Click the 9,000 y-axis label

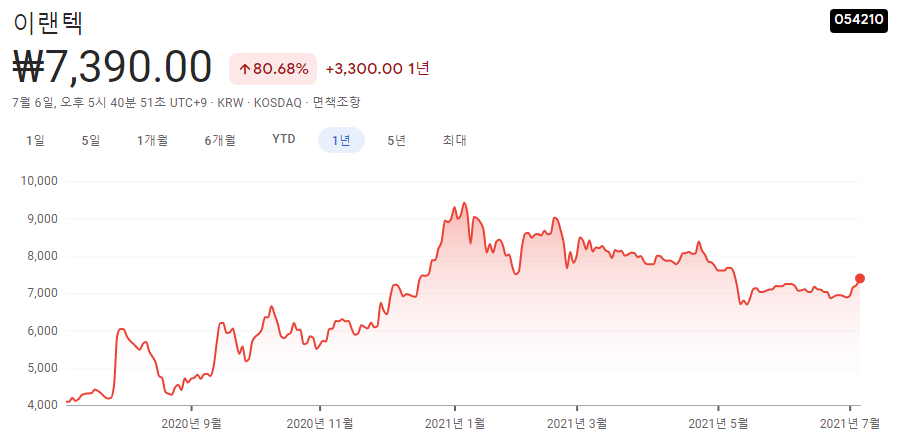[42, 219]
